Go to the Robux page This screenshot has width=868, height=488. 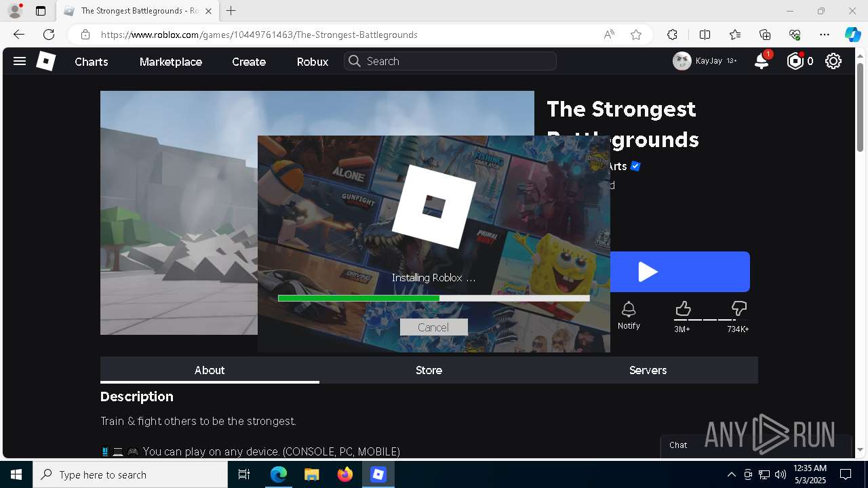coord(313,62)
